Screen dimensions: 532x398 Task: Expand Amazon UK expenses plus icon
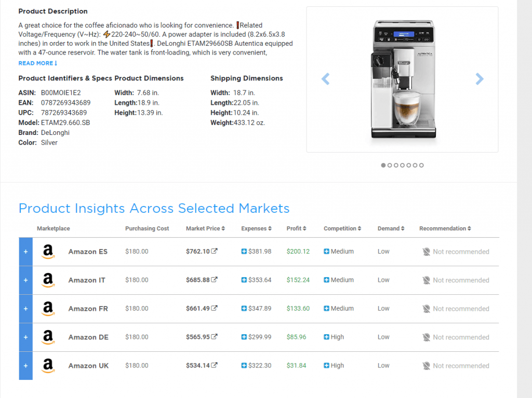coord(244,365)
